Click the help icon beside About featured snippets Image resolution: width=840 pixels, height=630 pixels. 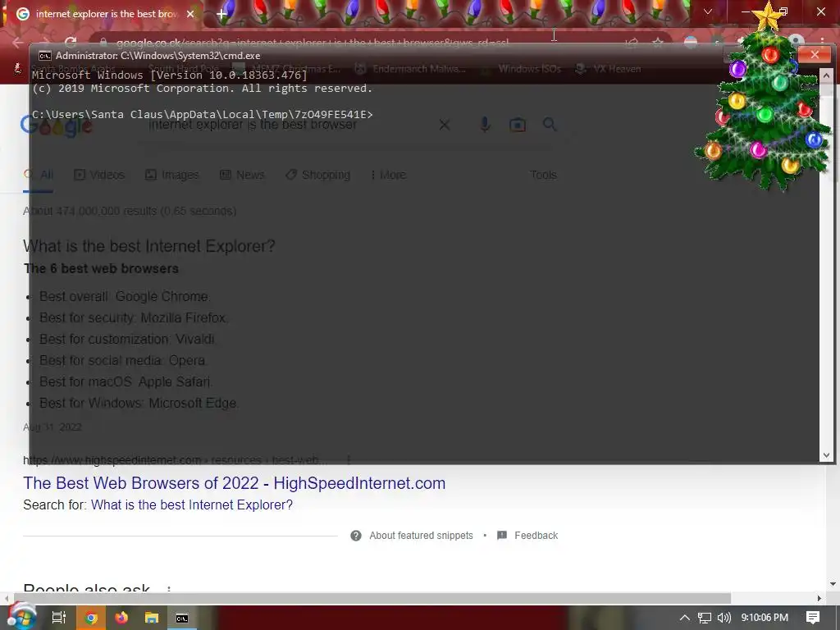(x=356, y=536)
